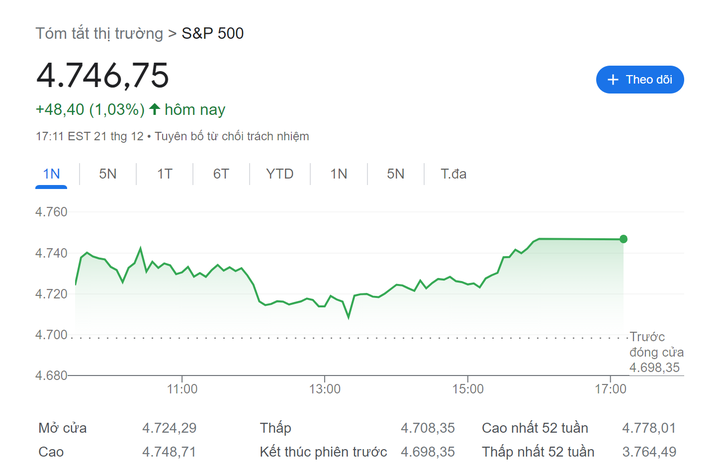The image size is (720, 472).
Task: Click the Cao nhất 52 tuần value 4.778,01
Action: point(648,428)
